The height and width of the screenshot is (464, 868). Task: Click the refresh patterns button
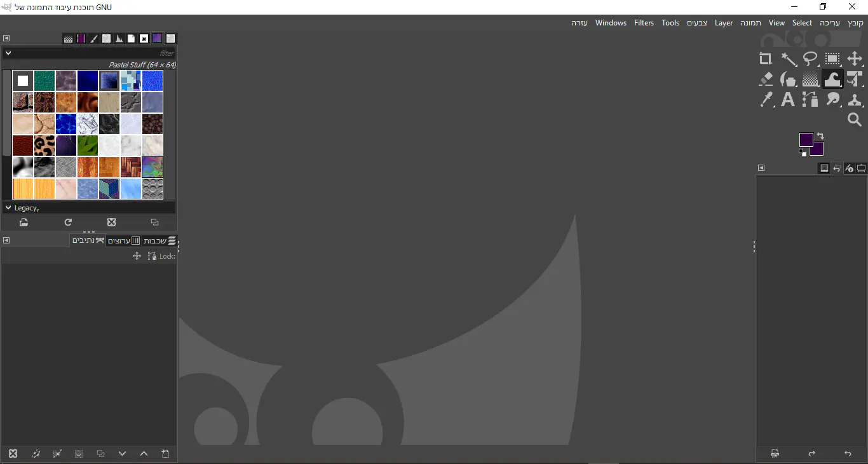tap(68, 222)
